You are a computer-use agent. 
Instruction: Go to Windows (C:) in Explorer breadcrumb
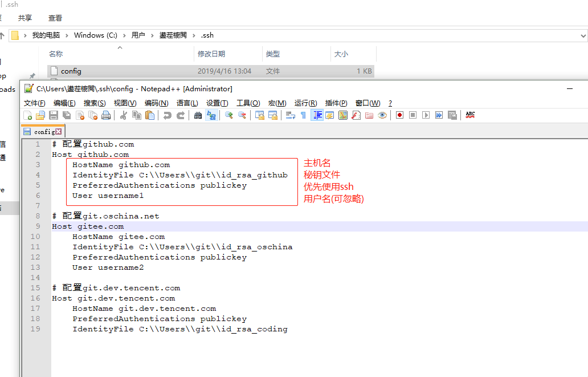coord(96,35)
